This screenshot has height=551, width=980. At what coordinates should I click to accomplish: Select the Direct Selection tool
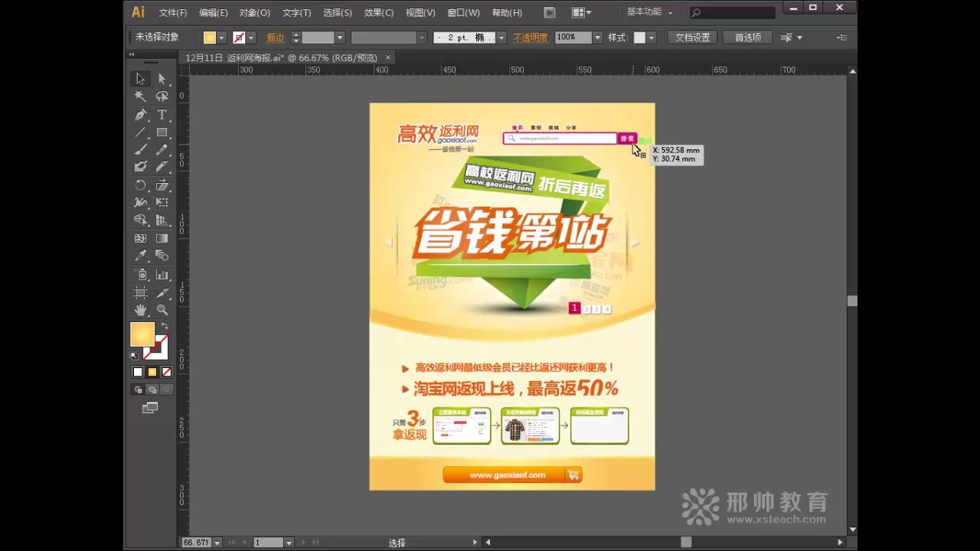(x=162, y=79)
